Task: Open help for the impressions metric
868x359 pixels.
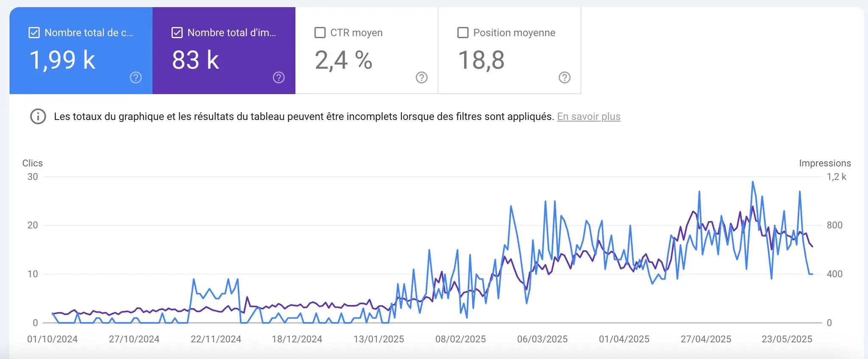Action: coord(278,78)
